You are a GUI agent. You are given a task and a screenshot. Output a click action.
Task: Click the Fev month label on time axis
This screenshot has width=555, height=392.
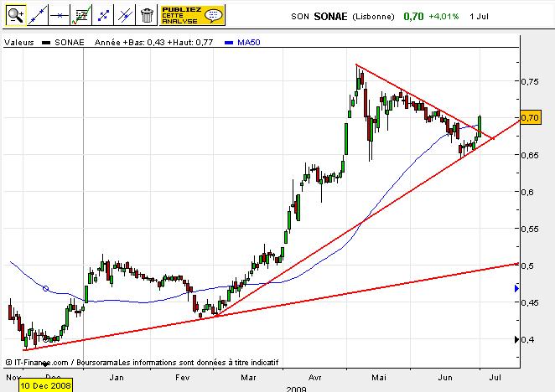pyautogui.click(x=182, y=378)
